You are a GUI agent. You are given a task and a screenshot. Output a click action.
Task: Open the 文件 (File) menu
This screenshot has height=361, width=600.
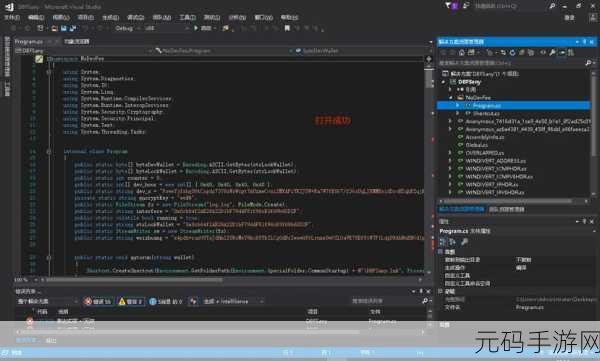(12, 17)
